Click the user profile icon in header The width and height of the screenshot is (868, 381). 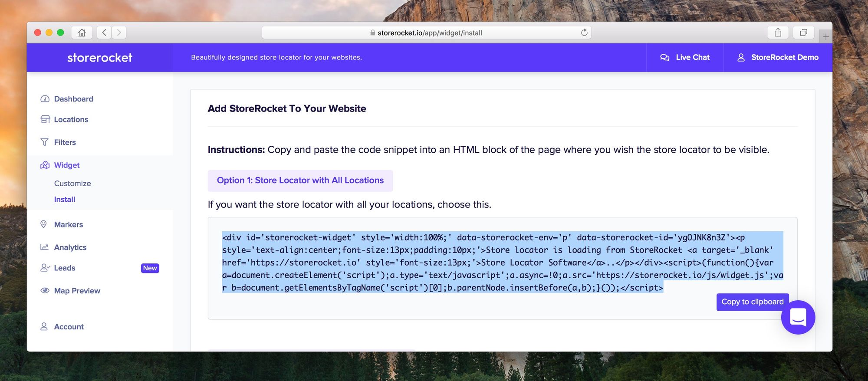pyautogui.click(x=741, y=57)
